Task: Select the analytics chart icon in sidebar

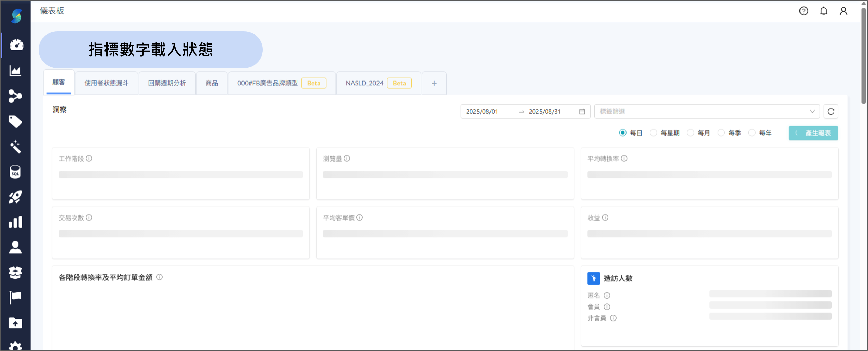Action: pyautogui.click(x=16, y=70)
